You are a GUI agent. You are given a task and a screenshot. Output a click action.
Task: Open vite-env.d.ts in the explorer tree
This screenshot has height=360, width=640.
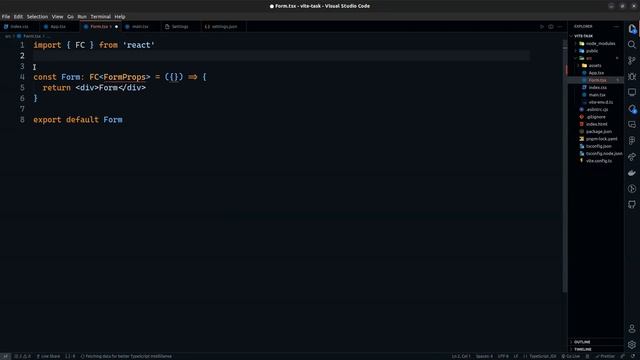coord(596,102)
